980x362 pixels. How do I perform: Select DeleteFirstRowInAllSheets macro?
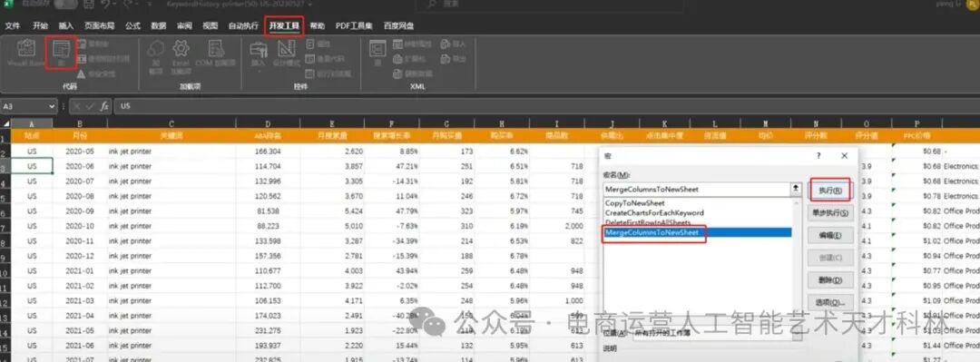(x=648, y=222)
